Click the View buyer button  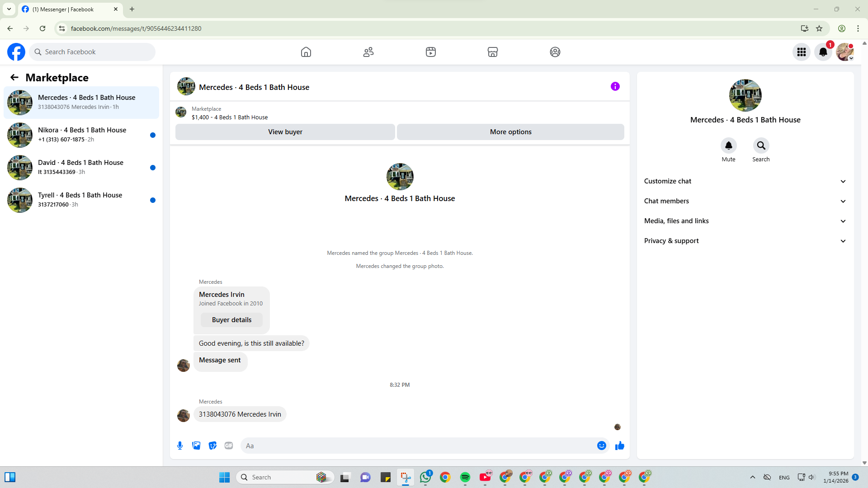click(285, 132)
